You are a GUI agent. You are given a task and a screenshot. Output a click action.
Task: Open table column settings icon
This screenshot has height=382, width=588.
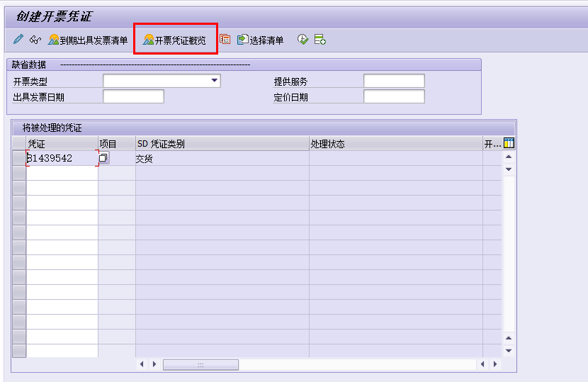pos(509,143)
